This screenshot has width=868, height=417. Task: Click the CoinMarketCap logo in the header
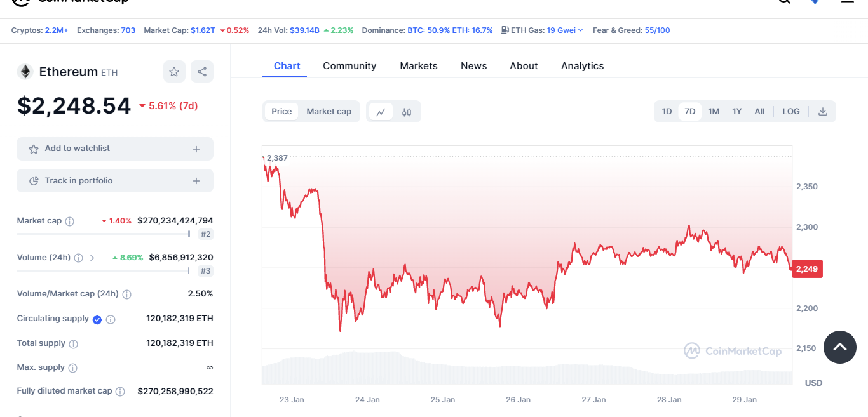click(x=70, y=3)
